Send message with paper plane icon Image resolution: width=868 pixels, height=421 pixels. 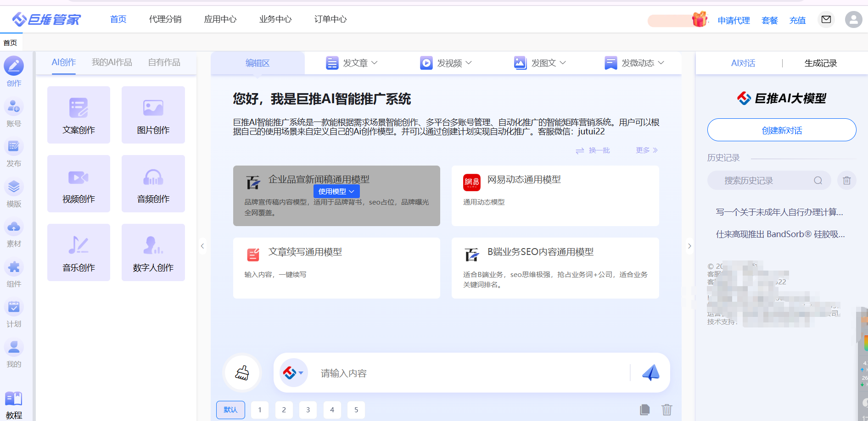pyautogui.click(x=651, y=372)
